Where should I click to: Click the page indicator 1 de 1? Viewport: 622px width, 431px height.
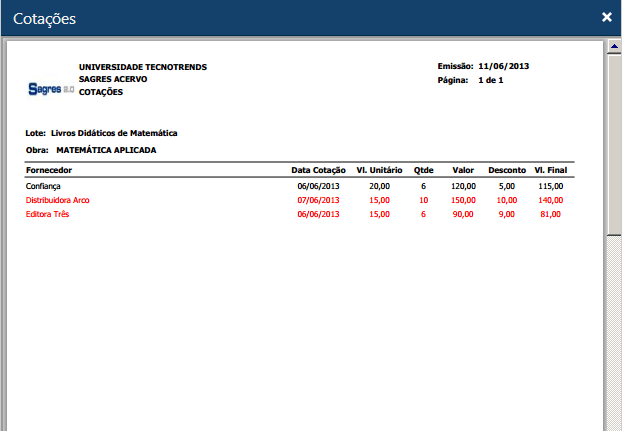click(490, 79)
